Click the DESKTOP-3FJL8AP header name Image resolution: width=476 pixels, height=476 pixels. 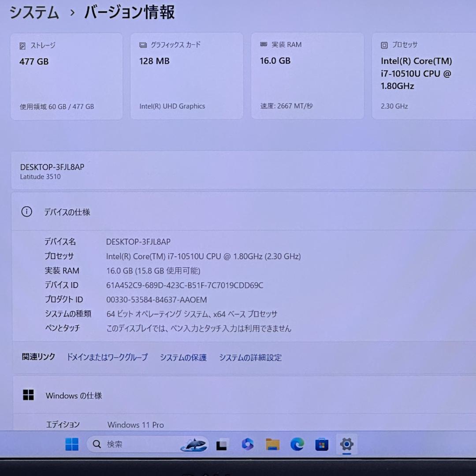[52, 167]
